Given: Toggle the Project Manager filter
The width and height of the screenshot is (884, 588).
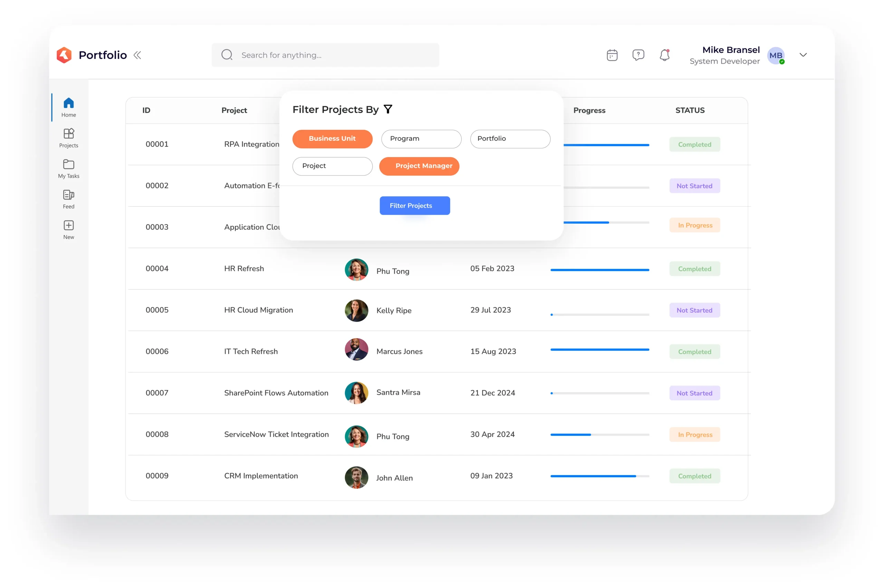Looking at the screenshot, I should pyautogui.click(x=424, y=165).
